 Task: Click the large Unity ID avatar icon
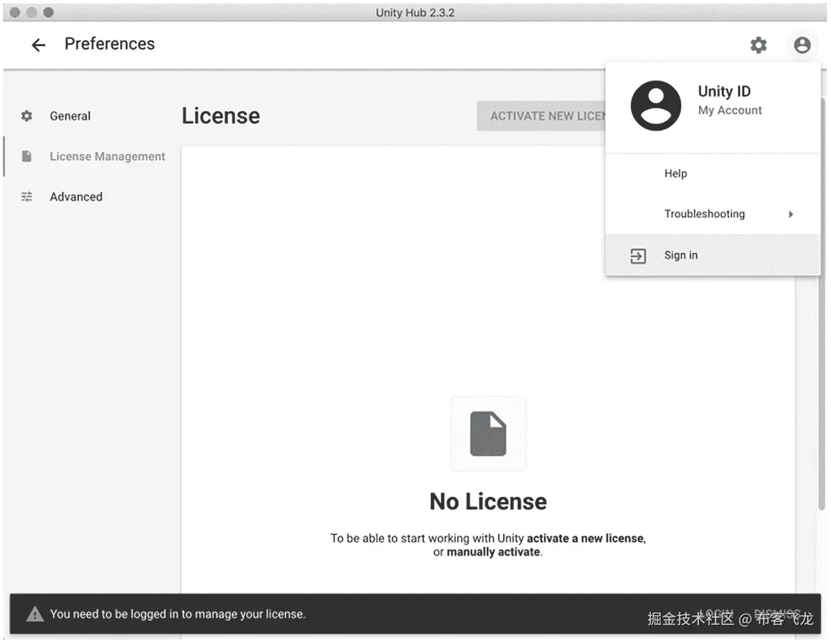[x=655, y=105]
